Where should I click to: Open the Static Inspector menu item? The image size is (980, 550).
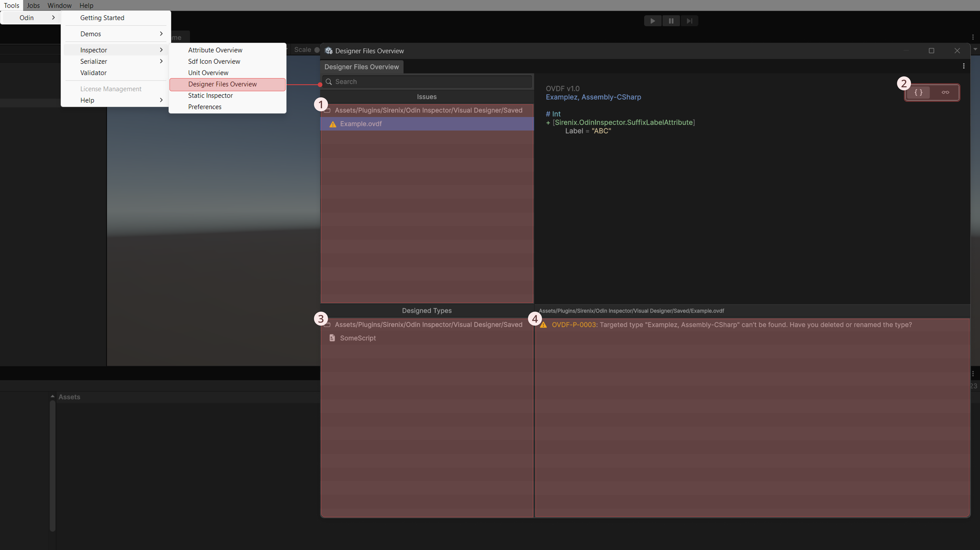(x=210, y=95)
